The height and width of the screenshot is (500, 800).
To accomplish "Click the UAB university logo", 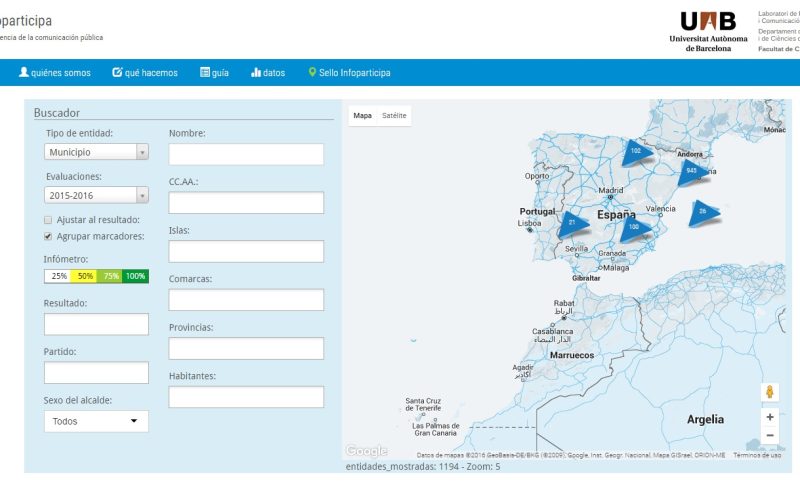I will [x=708, y=32].
